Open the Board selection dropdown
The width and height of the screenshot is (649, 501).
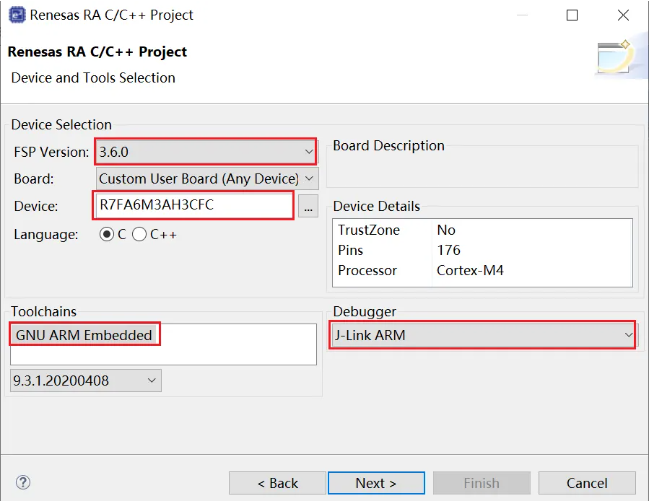(x=207, y=178)
